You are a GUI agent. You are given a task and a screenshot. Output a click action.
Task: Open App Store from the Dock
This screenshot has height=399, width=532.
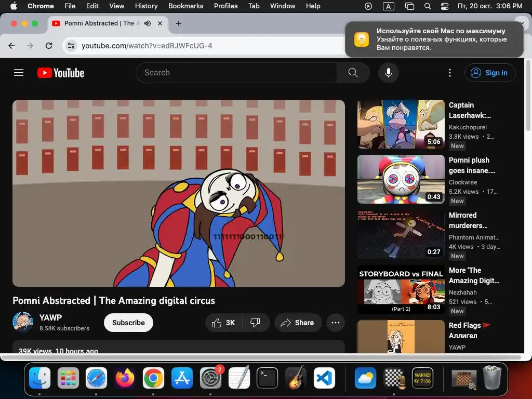182,378
